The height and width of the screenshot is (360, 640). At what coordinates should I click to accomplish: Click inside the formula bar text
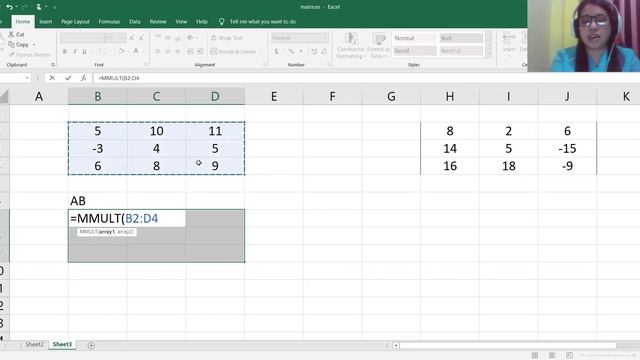coord(119,78)
